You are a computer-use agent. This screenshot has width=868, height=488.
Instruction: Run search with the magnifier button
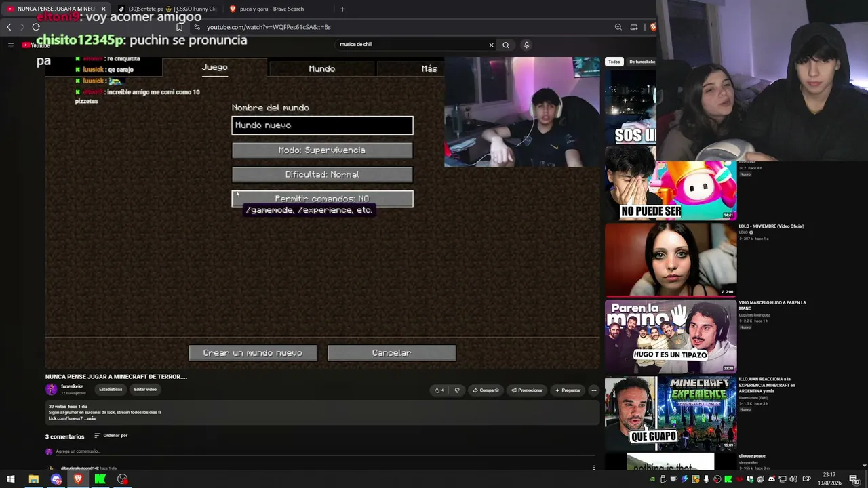[506, 45]
